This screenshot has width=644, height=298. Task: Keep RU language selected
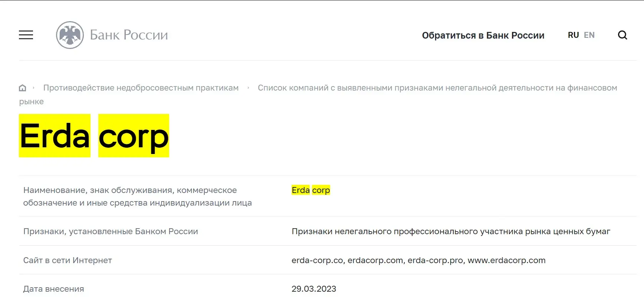(x=573, y=35)
